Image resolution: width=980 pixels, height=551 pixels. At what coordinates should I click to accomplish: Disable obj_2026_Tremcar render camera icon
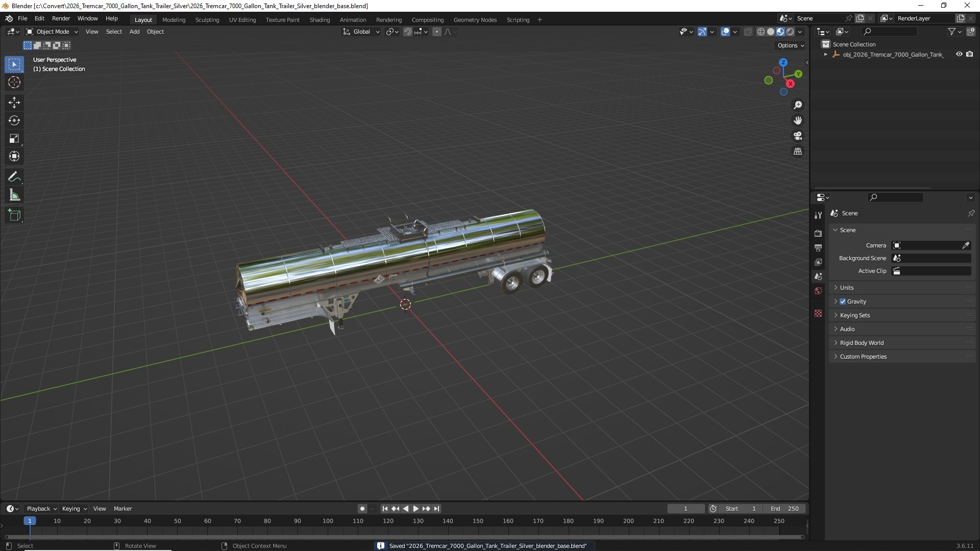[x=970, y=54]
